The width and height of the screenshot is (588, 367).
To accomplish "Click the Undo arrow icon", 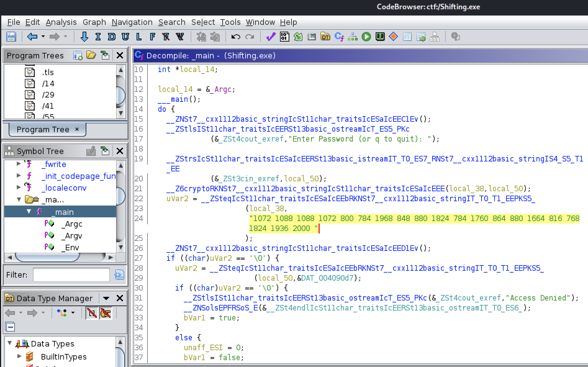I will point(236,37).
